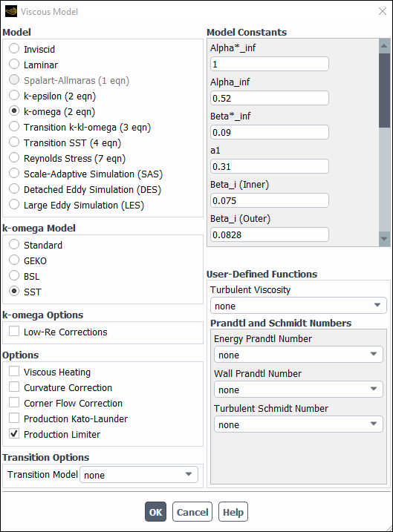Click the scroll-up arrow in Model Constants
393x532 pixels.
tap(384, 46)
